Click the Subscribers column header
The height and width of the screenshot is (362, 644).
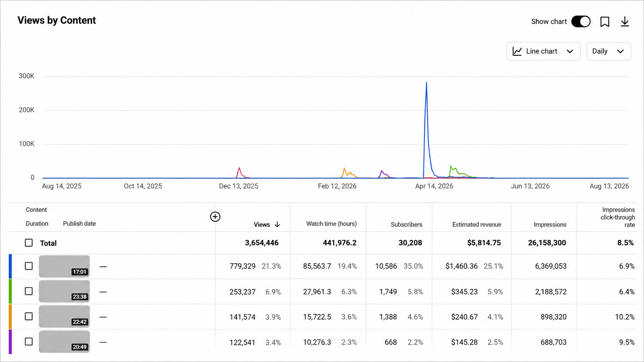click(406, 225)
